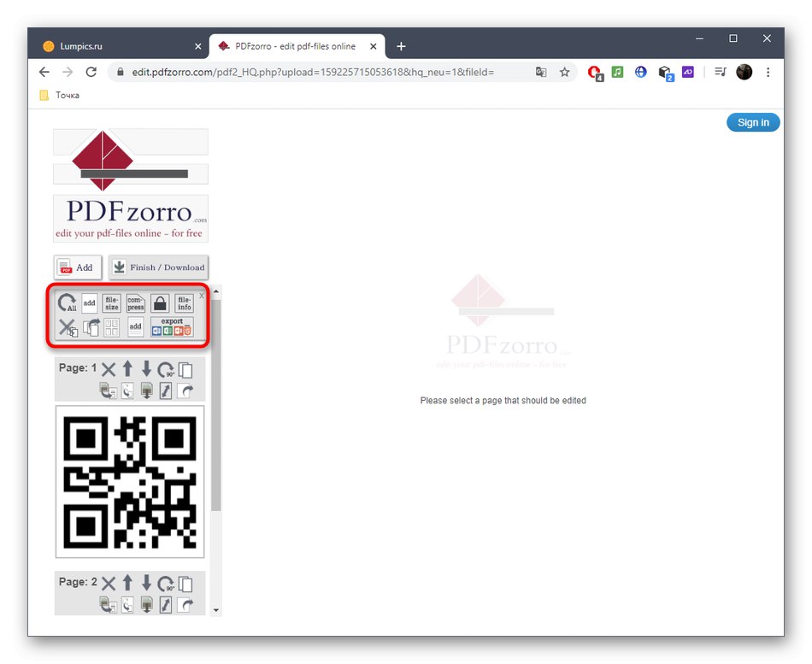This screenshot has height=664, width=812.
Task: Go forward in browser
Action: pyautogui.click(x=68, y=72)
